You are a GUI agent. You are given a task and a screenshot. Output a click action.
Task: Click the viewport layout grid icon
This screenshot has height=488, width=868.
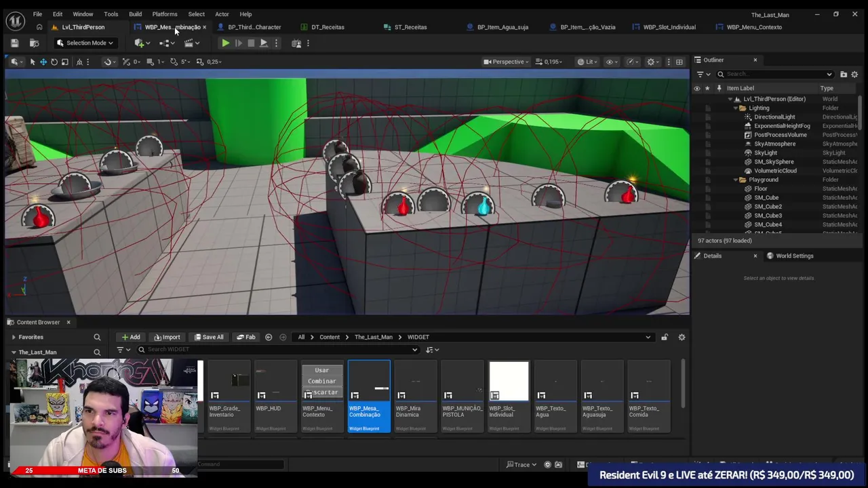click(679, 62)
